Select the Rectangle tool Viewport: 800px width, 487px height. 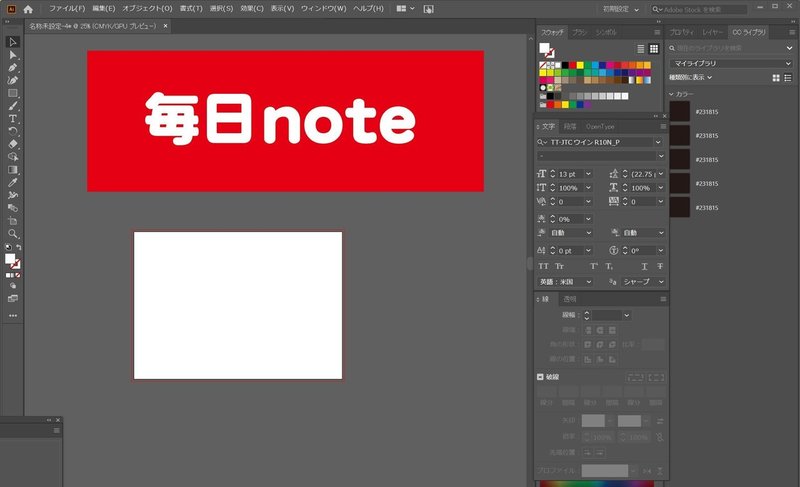click(x=13, y=93)
